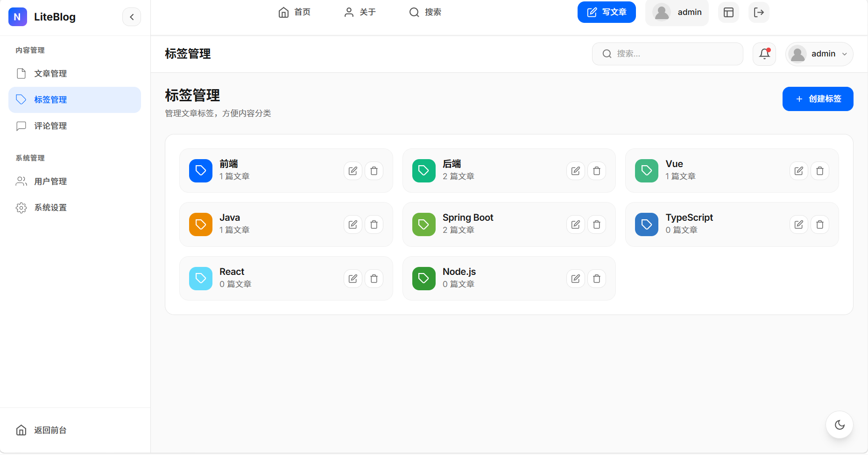Open 文章管理 in the sidebar
This screenshot has width=868, height=455.
(50, 74)
